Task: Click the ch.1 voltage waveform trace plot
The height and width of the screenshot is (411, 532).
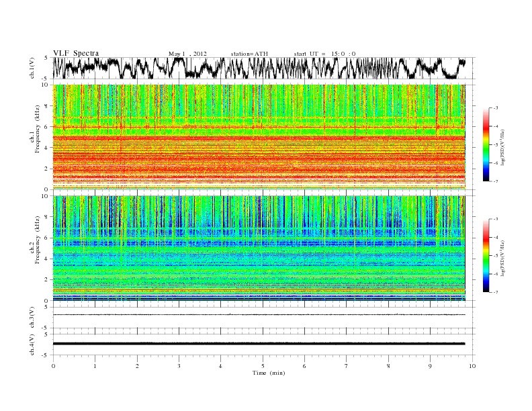Action: click(x=259, y=68)
